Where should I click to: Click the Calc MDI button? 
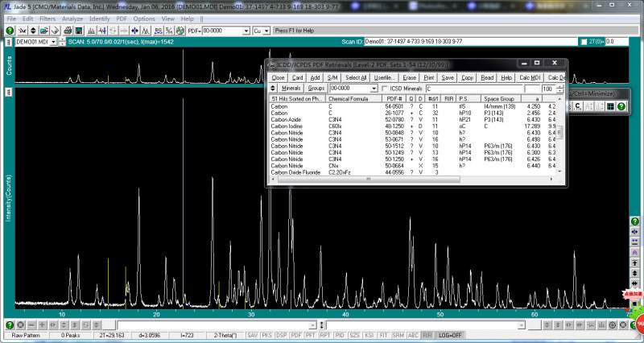530,77
